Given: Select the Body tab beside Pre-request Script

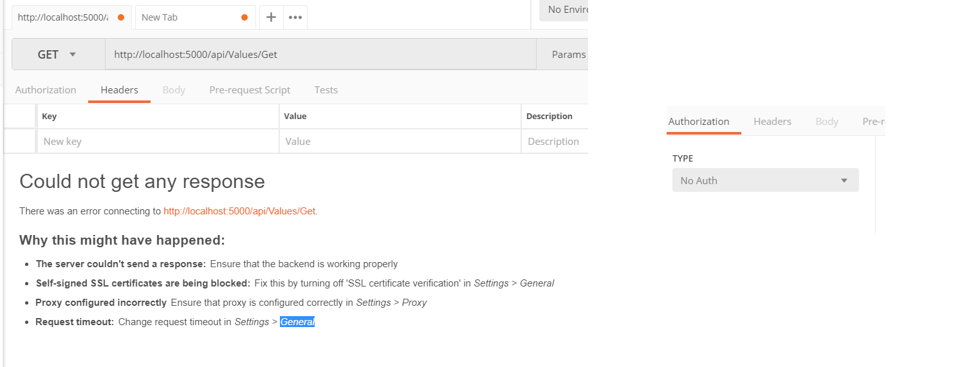Looking at the screenshot, I should (174, 90).
